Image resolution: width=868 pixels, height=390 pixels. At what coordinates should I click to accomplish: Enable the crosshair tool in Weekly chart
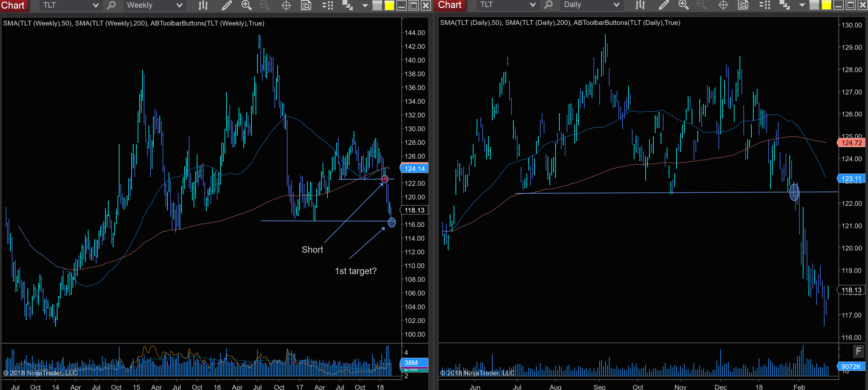tap(286, 5)
